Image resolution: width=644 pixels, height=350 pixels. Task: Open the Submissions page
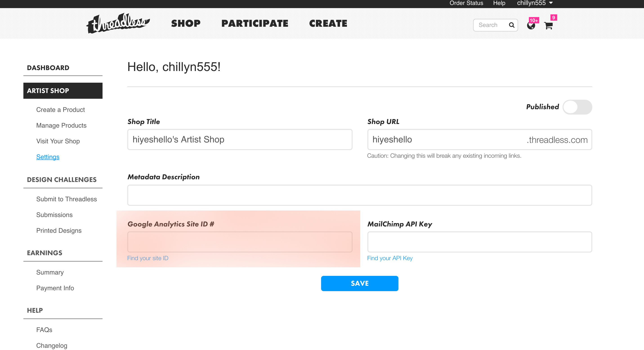pyautogui.click(x=54, y=215)
